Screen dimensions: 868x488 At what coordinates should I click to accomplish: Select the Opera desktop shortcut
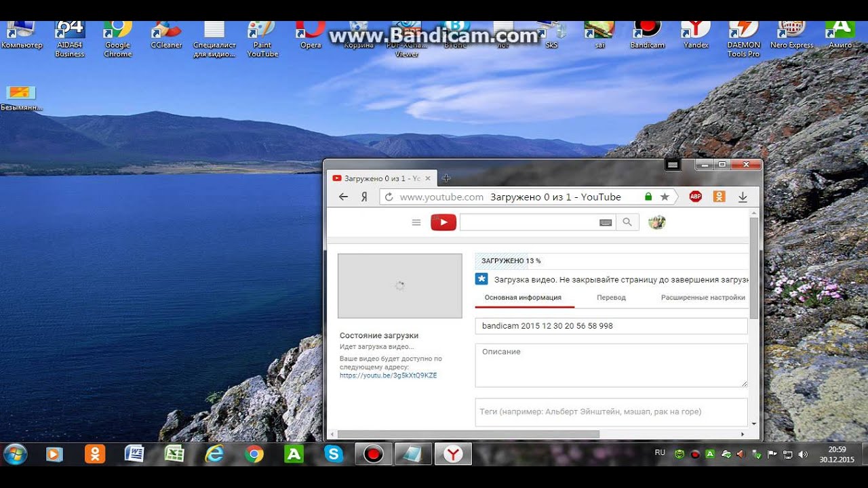[311, 35]
